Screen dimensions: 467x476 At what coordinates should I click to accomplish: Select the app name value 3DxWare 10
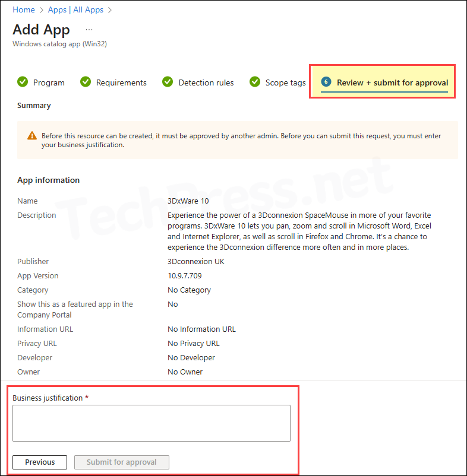188,201
